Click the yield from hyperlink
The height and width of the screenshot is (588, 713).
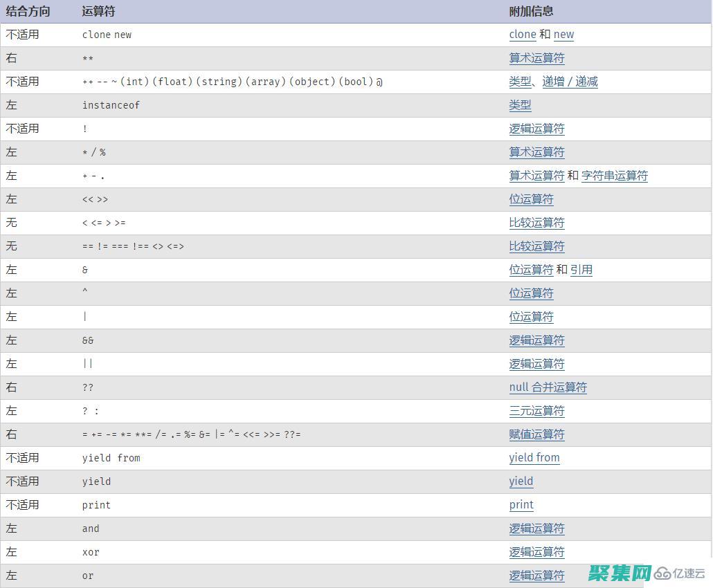[x=534, y=458]
